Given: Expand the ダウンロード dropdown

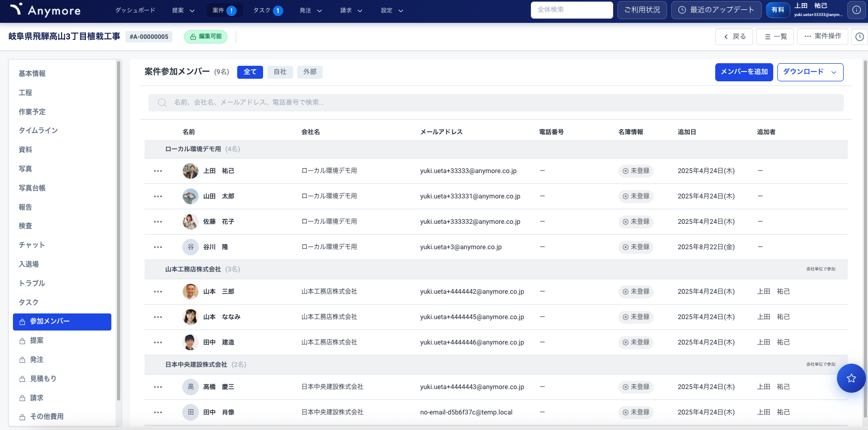Looking at the screenshot, I should [809, 72].
